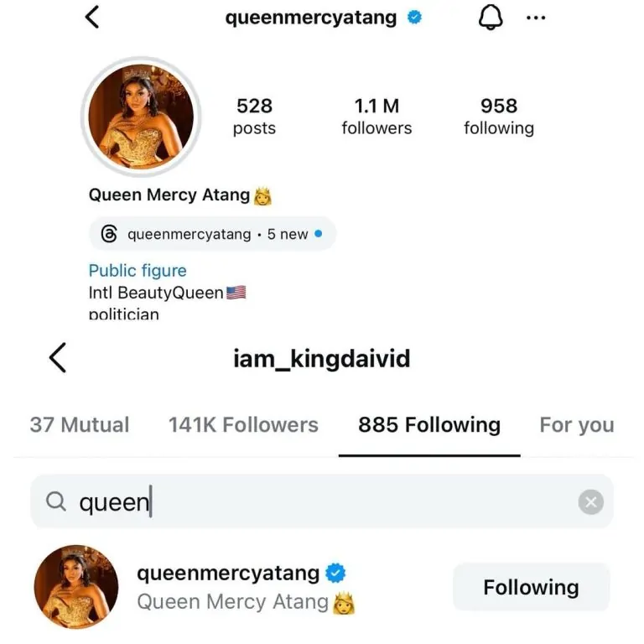Tap the back arrow on queenmercyatang profile
The width and height of the screenshot is (644, 644).
tap(92, 17)
